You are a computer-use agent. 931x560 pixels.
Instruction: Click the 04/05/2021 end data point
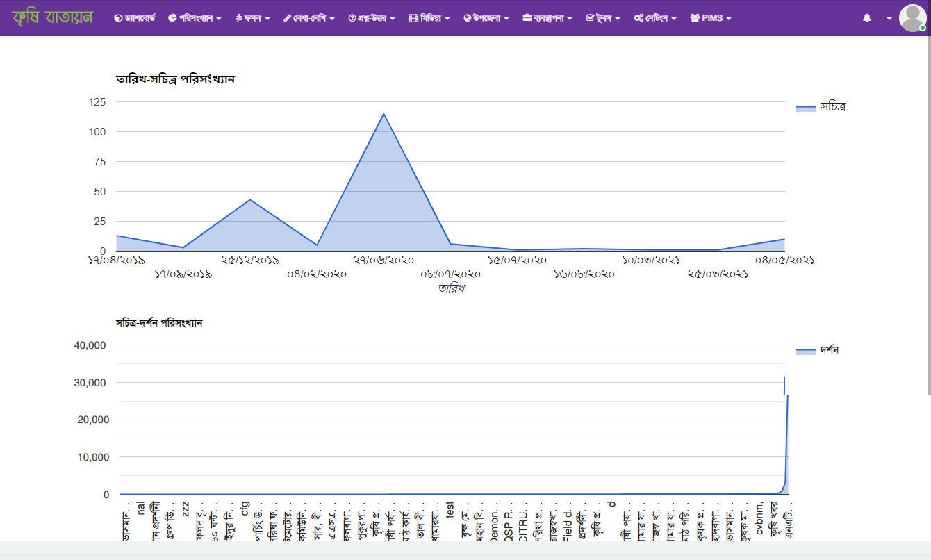point(784,239)
